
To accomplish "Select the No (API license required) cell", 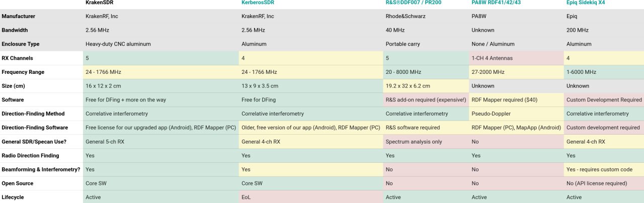I will (604, 183).
